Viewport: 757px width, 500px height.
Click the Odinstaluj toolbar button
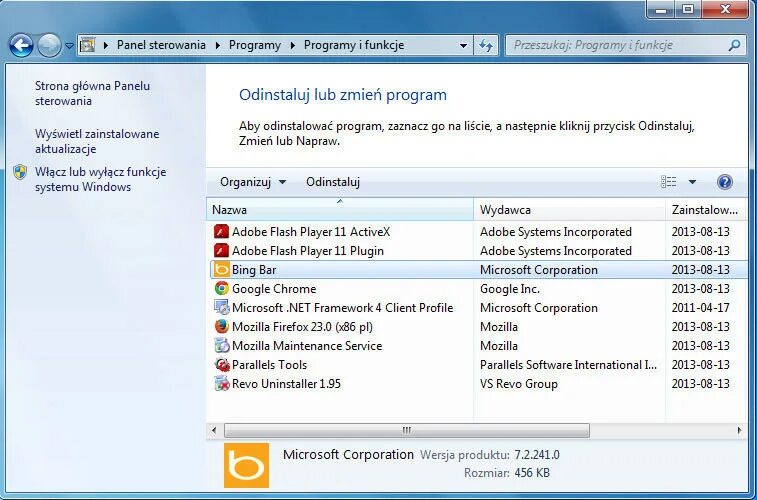[333, 182]
